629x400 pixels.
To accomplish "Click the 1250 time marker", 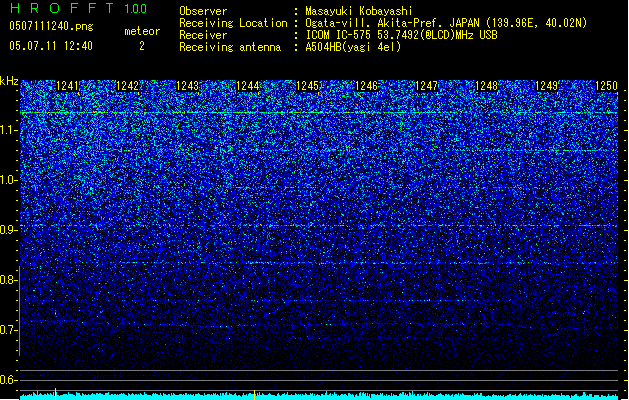I will 606,86.
